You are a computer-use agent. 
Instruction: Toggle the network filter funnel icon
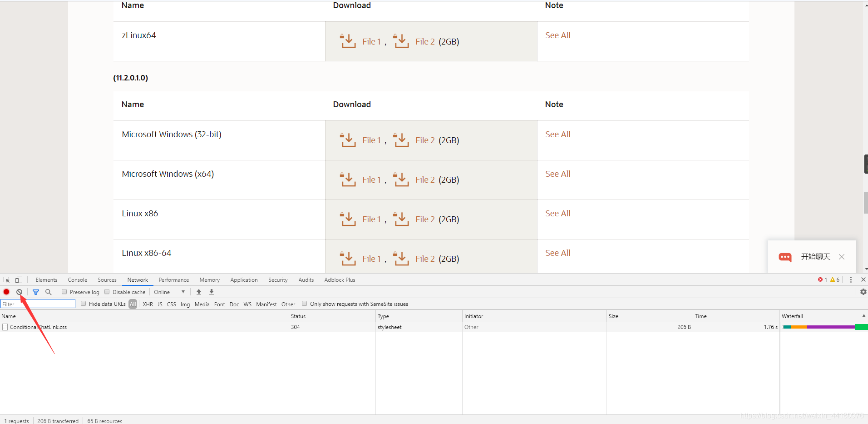[x=36, y=292]
